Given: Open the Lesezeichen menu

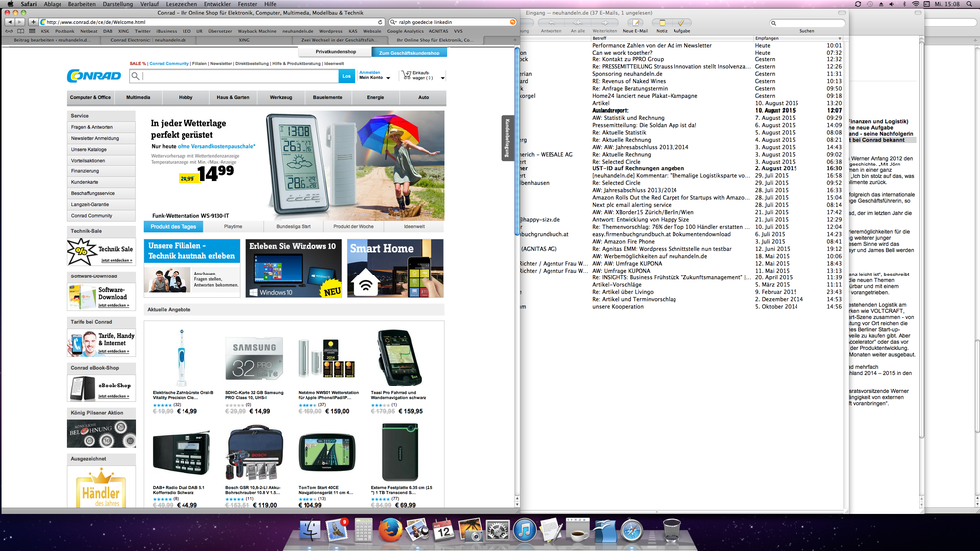Looking at the screenshot, I should click(x=182, y=4).
